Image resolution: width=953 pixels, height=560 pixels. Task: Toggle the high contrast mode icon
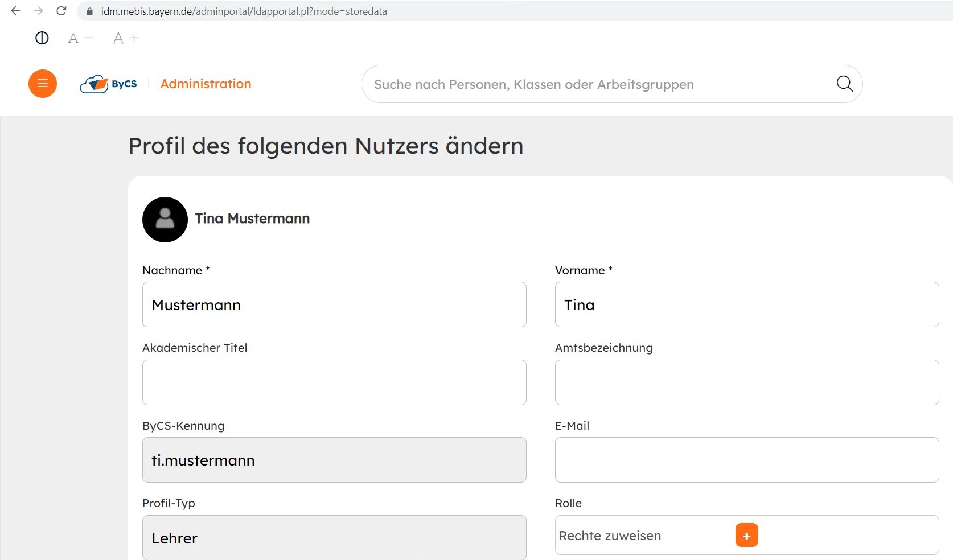point(42,38)
